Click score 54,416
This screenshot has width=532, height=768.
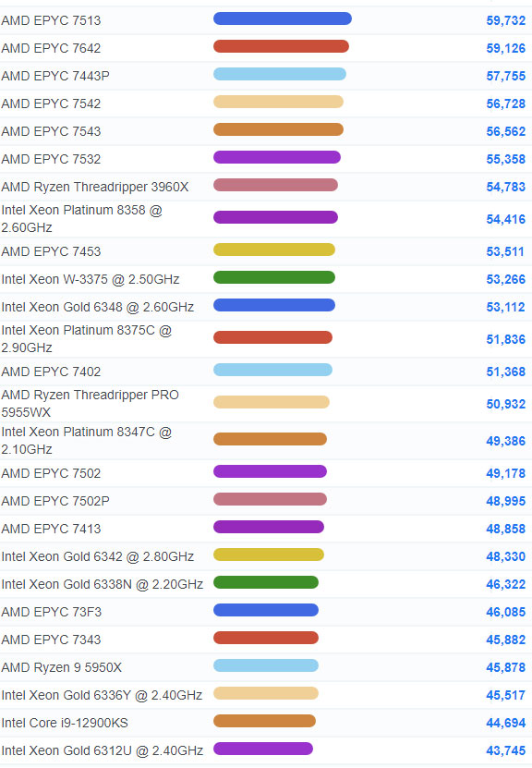tap(505, 219)
